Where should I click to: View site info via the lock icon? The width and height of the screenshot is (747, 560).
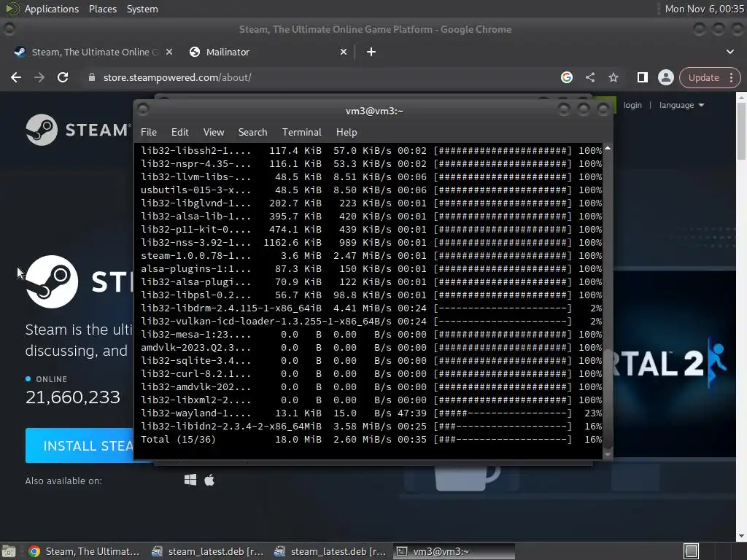tap(92, 77)
